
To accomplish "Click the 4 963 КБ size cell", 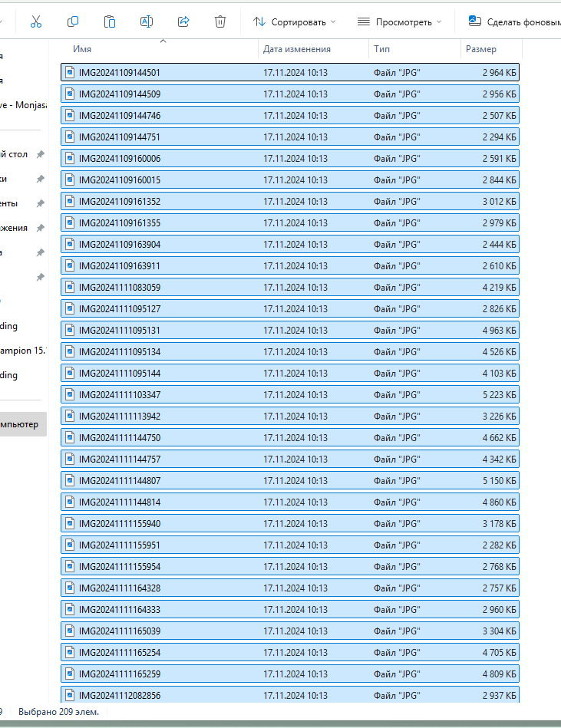I will coord(500,330).
